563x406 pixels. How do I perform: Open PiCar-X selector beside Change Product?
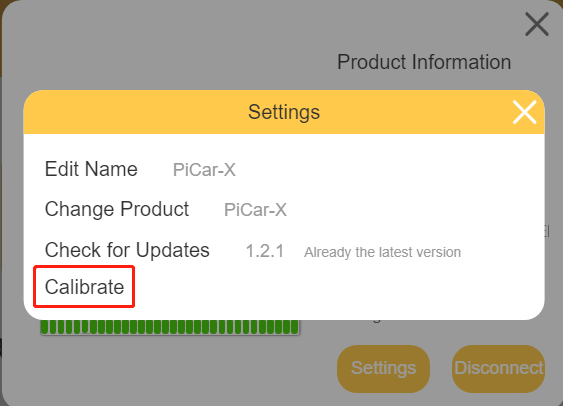(x=255, y=210)
